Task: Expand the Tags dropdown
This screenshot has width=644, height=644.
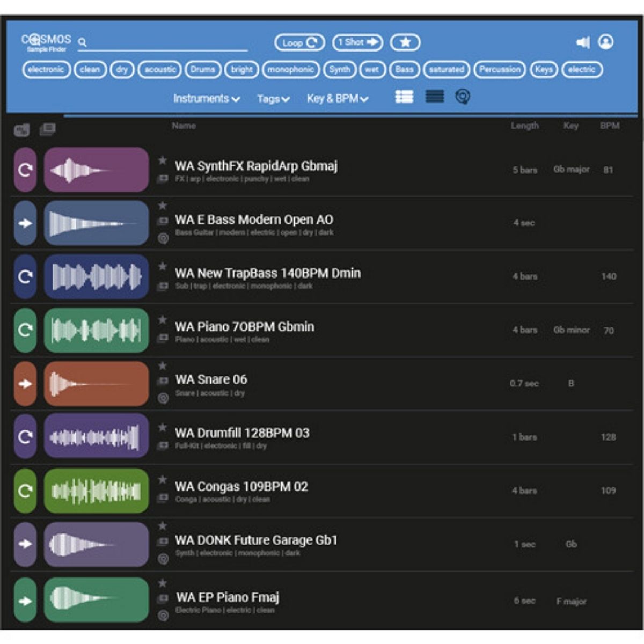Action: pos(273,99)
